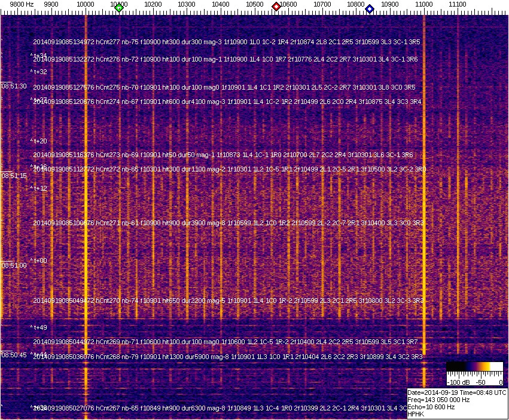Click the Freq=143 050 000 Hz info text
Screen dimensions: 509x420
click(x=438, y=400)
